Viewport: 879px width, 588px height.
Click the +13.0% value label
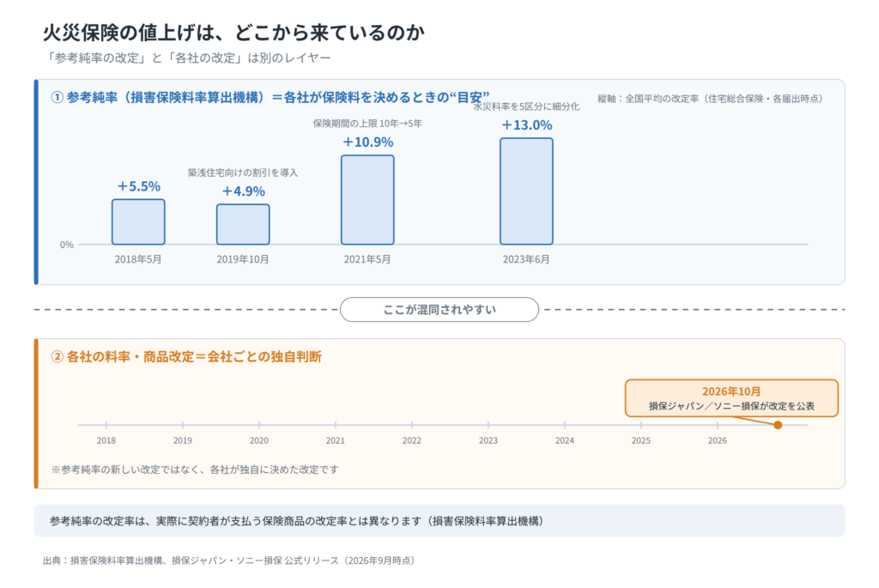(x=526, y=125)
